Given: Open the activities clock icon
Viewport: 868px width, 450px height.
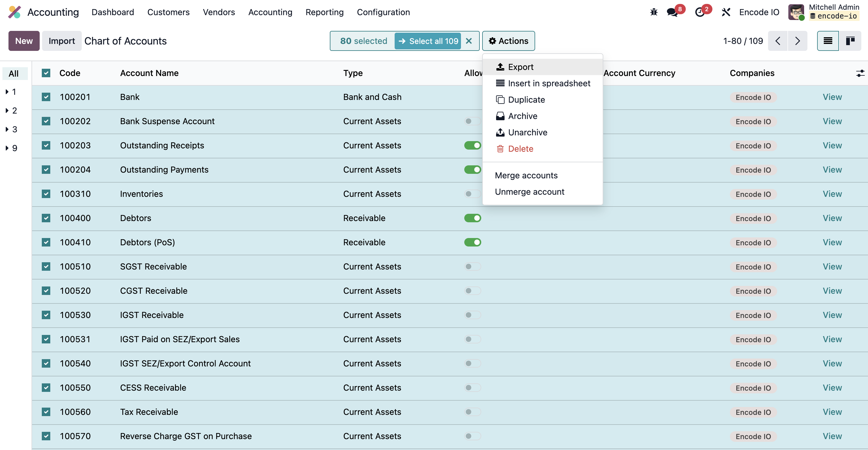Looking at the screenshot, I should click(x=700, y=12).
